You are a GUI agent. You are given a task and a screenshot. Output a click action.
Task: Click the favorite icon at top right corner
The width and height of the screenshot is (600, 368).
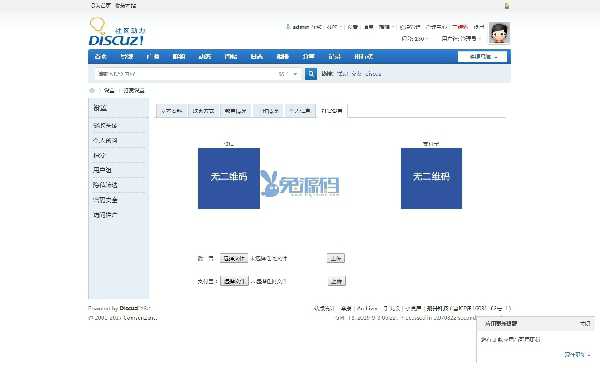click(507, 5)
